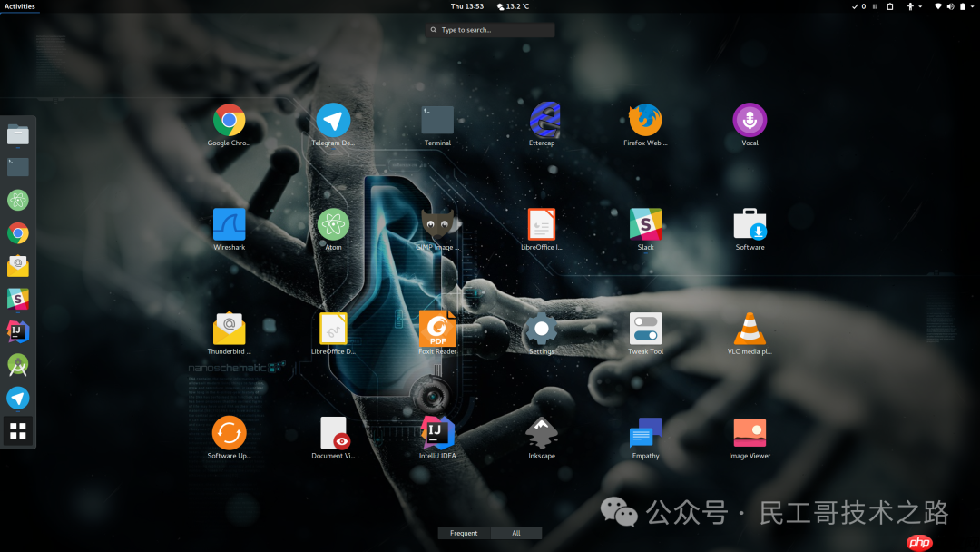Launch Empathy chat
Screen dimensions: 980x552
pos(645,432)
